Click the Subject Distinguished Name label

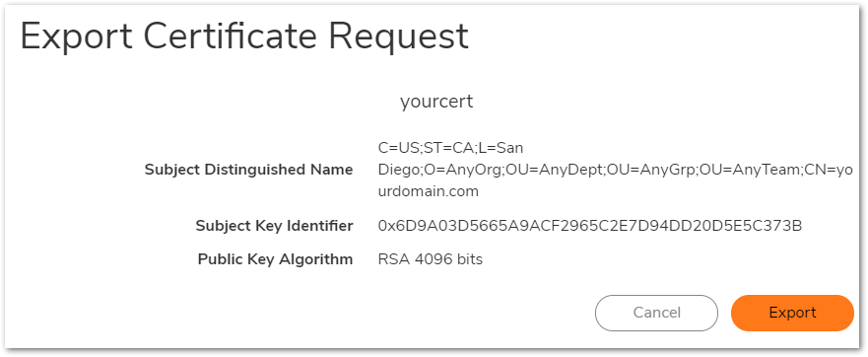coord(248,170)
